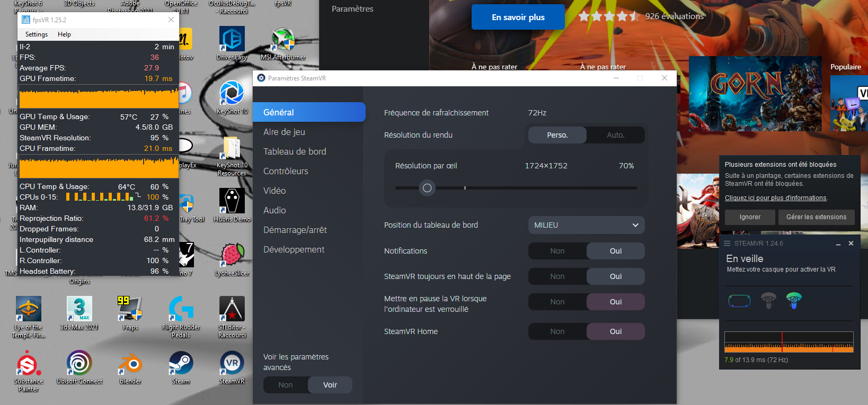Click the Reprojection Ratio 61.2 value
868x405 pixels.
coord(156,218)
